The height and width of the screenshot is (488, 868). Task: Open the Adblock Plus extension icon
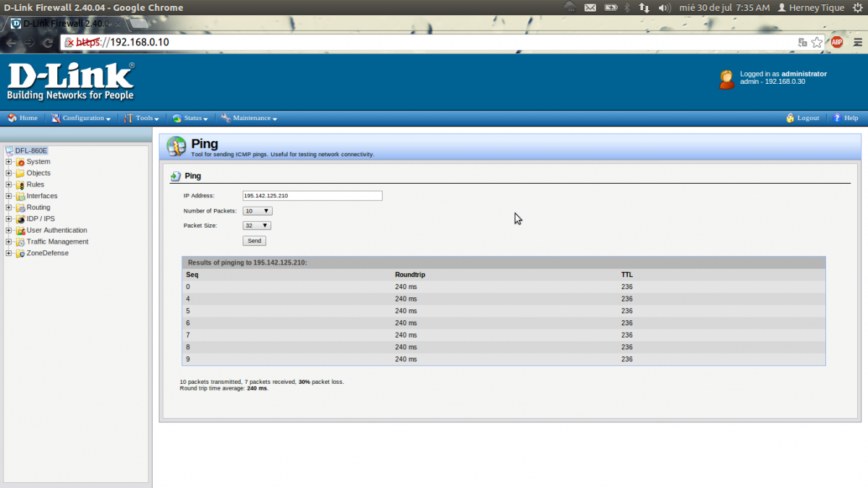837,42
